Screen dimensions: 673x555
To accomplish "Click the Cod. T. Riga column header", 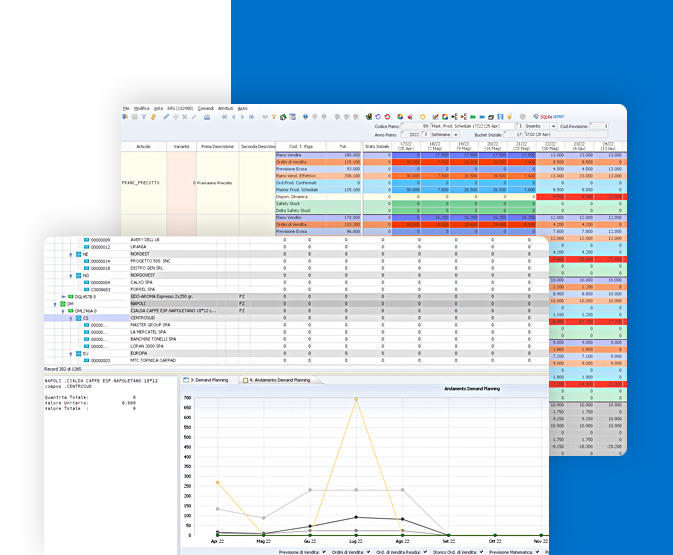I will 301,146.
